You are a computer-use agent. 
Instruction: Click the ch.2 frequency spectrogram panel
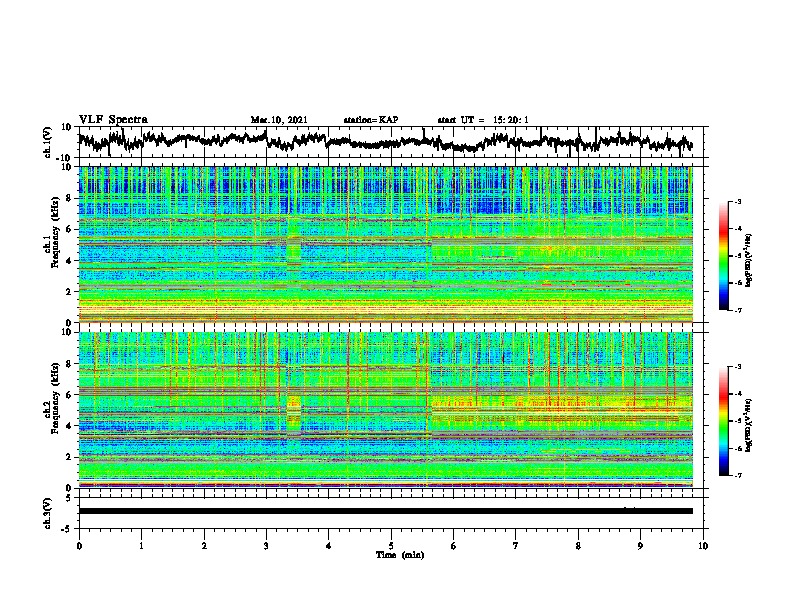point(385,410)
